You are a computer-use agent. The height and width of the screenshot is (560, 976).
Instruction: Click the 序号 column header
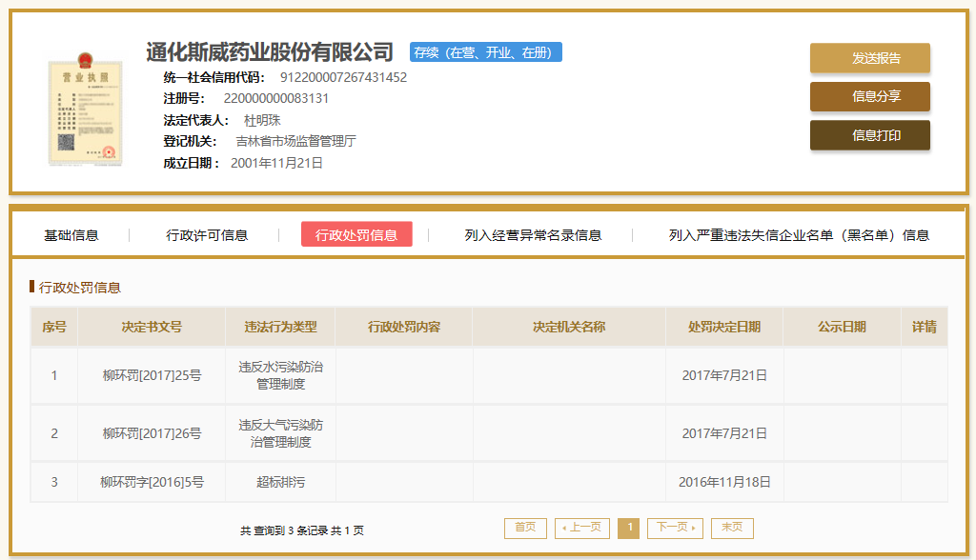(x=54, y=327)
